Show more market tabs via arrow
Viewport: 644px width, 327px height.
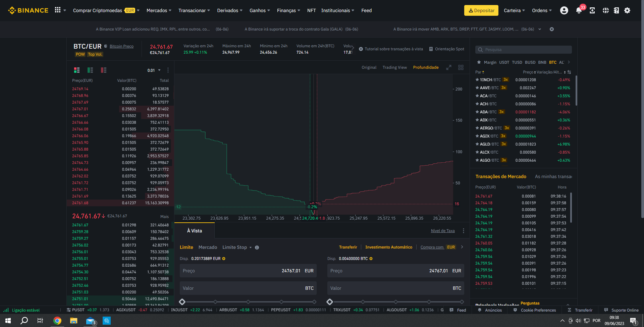569,62
